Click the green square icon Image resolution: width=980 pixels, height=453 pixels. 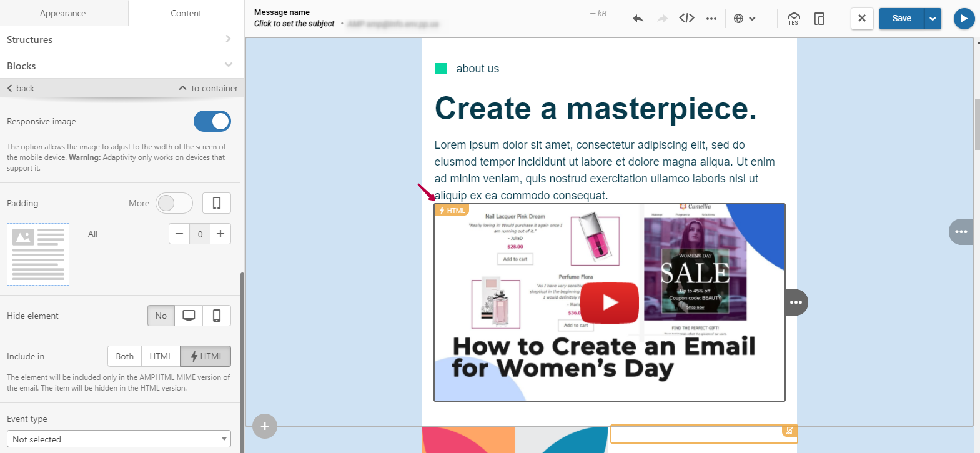pos(441,69)
